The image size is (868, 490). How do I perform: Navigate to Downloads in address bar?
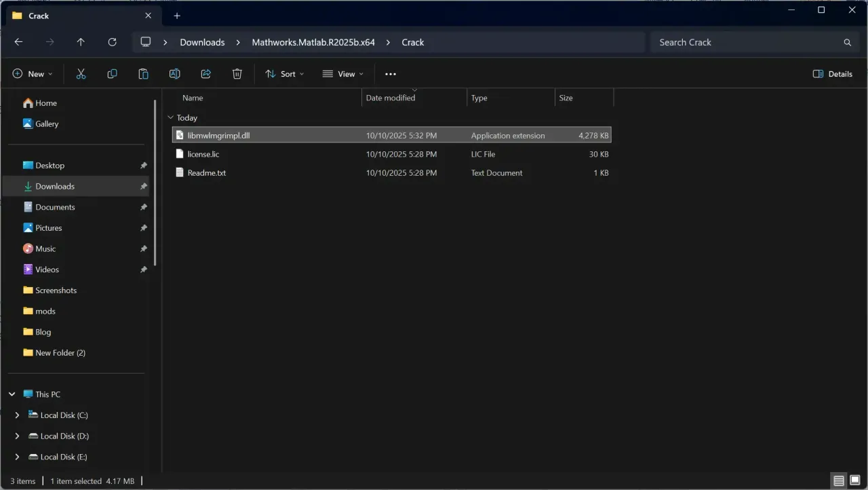coord(202,42)
